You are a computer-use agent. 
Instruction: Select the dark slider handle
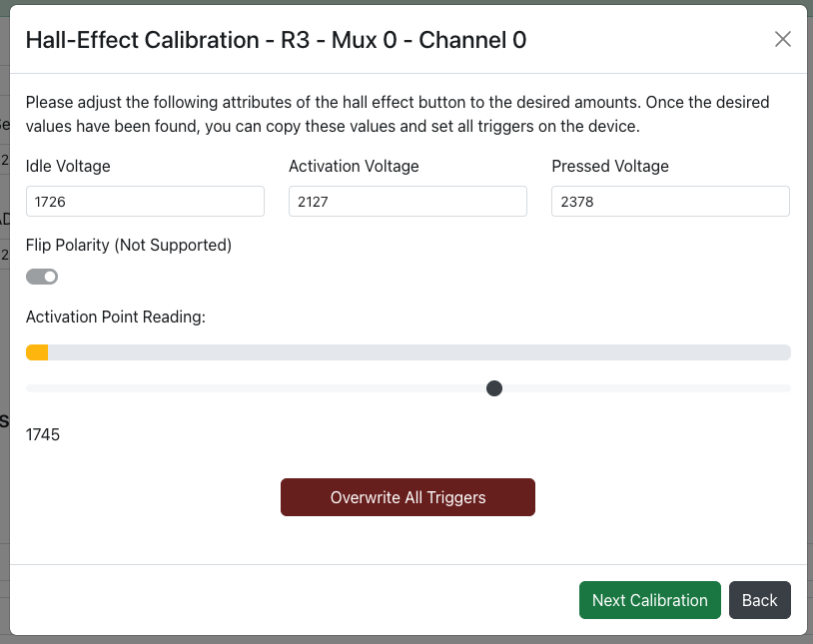(494, 388)
